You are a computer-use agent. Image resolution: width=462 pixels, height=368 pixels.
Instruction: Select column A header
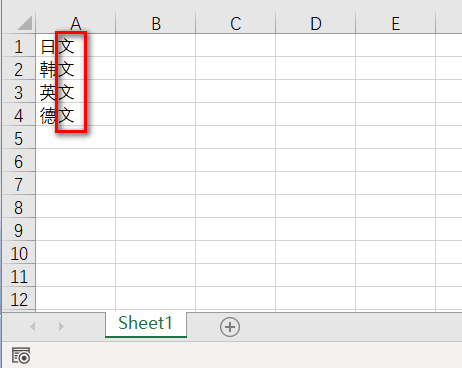coord(76,23)
